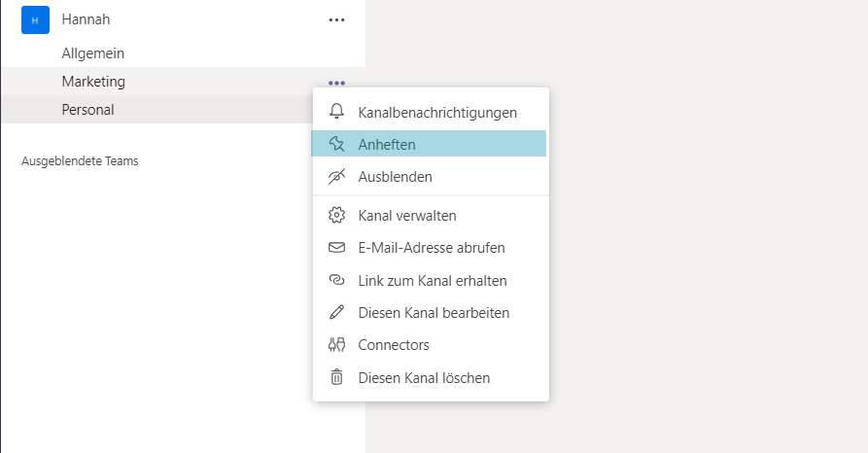Click the Hannah team avatar

pos(35,20)
